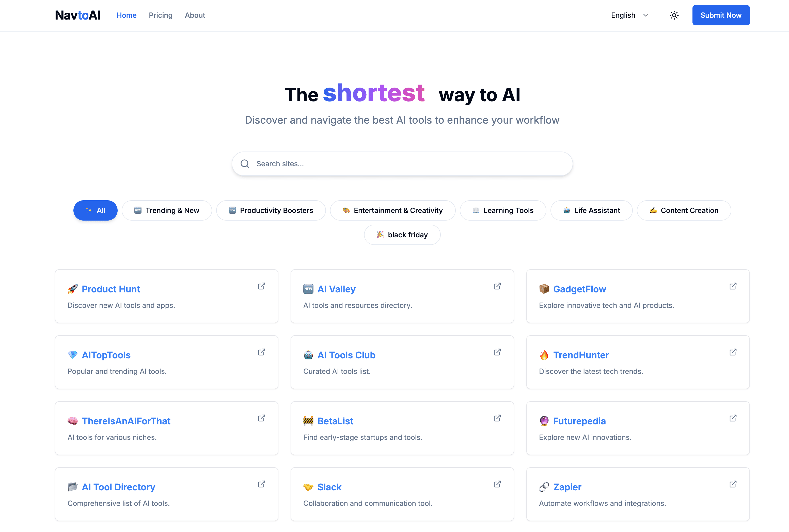Open external link icon on Slack card
This screenshot has height=532, width=789.
coord(497,484)
